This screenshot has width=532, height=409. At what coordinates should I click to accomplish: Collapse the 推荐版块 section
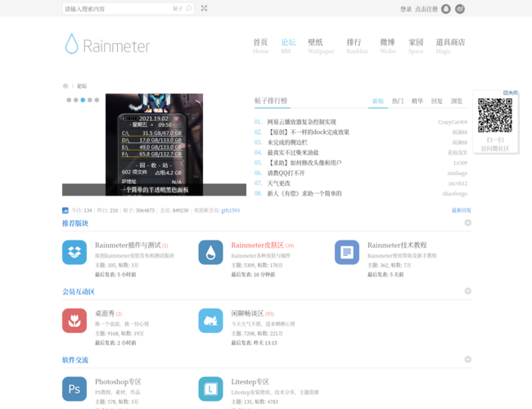point(467,222)
